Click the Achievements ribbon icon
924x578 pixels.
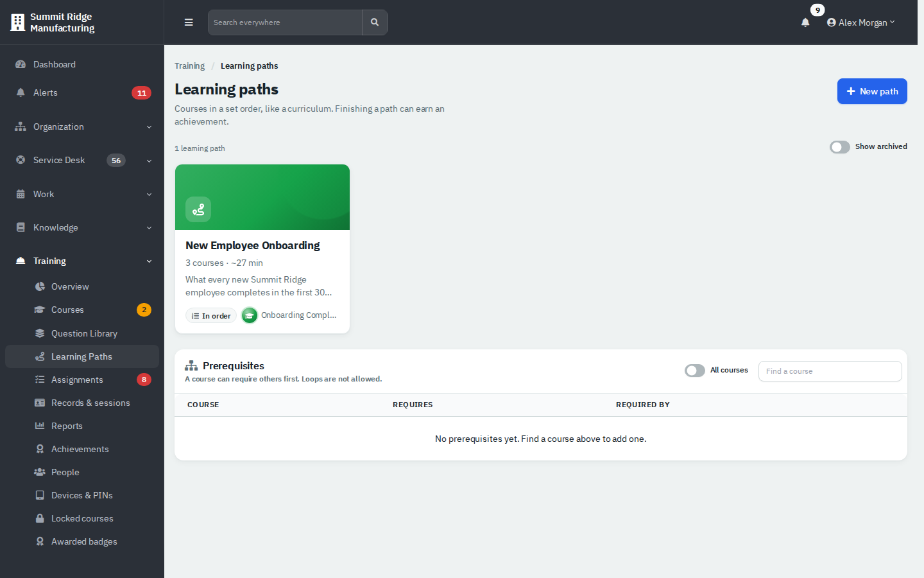coord(40,449)
